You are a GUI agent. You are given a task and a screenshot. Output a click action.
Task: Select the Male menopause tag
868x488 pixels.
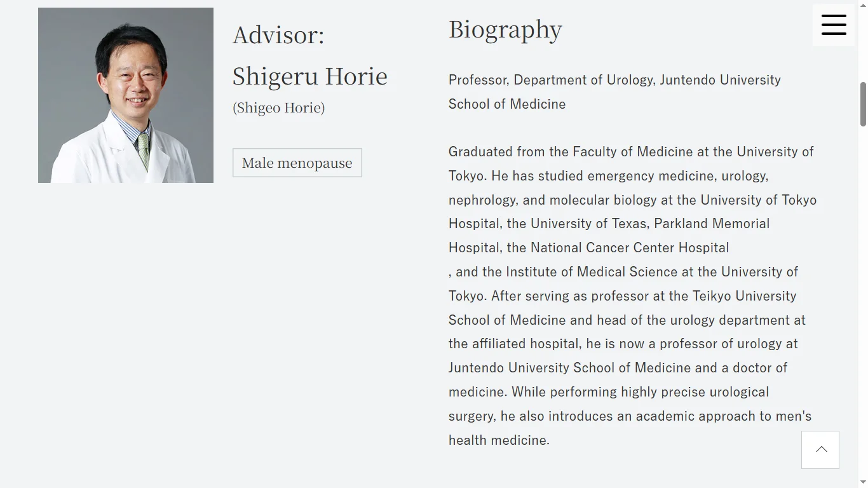pyautogui.click(x=297, y=163)
